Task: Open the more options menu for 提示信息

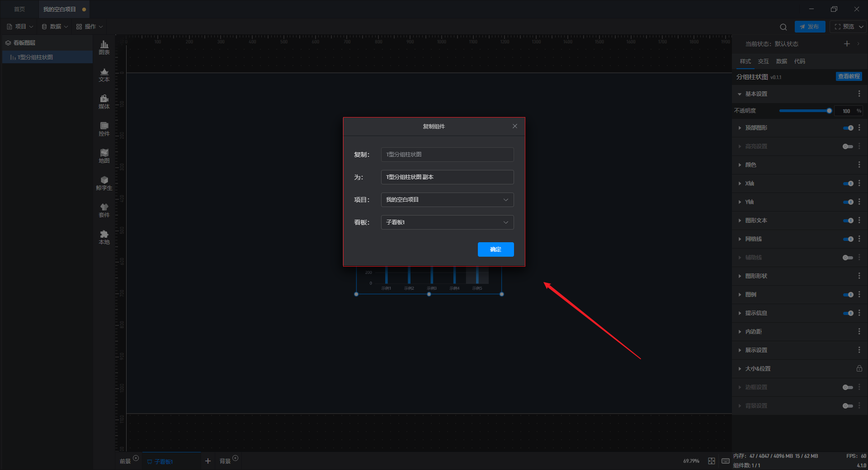Action: (x=859, y=313)
